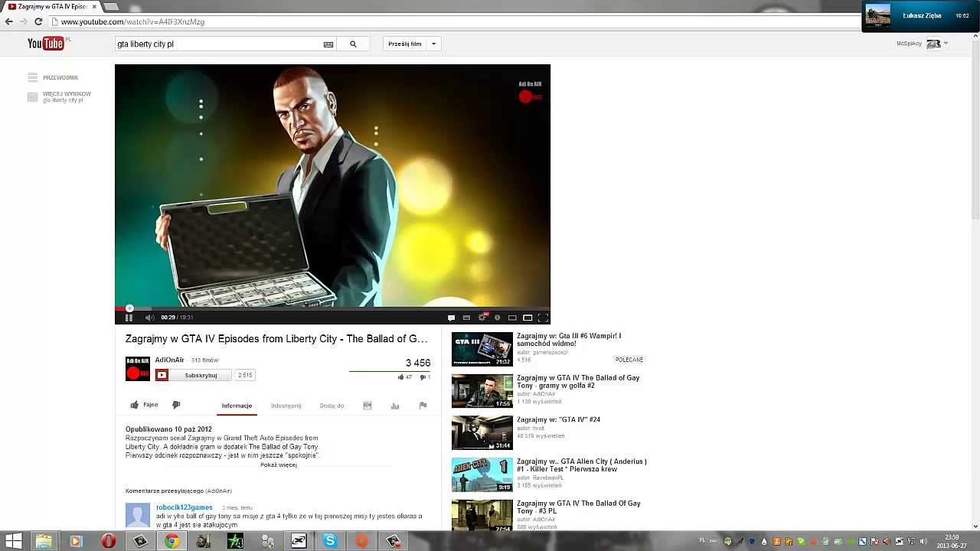Viewport: 980px width, 551px height.
Task: Expand description with Pokaż więcej
Action: click(x=279, y=465)
